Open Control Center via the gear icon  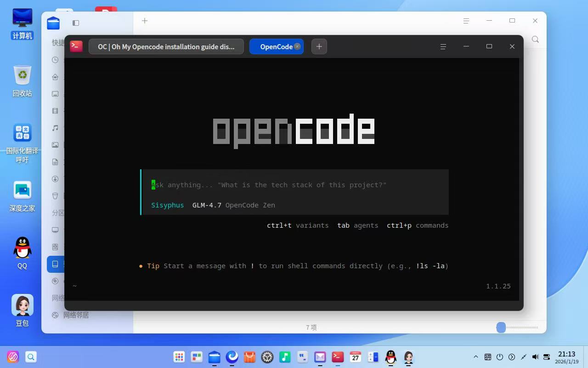pos(267,357)
